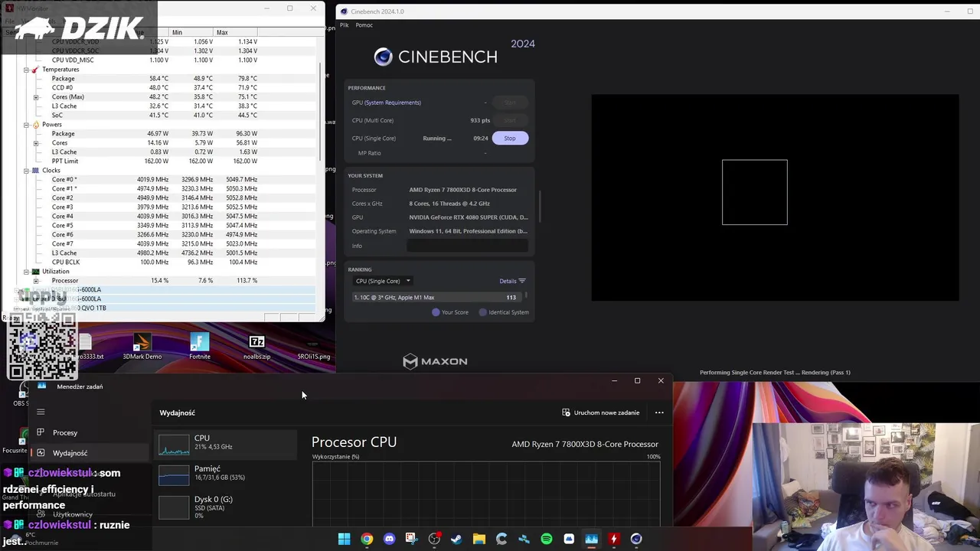Viewport: 980px width, 551px height.
Task: Open Snipping Tool from the taskbar
Action: [x=411, y=539]
